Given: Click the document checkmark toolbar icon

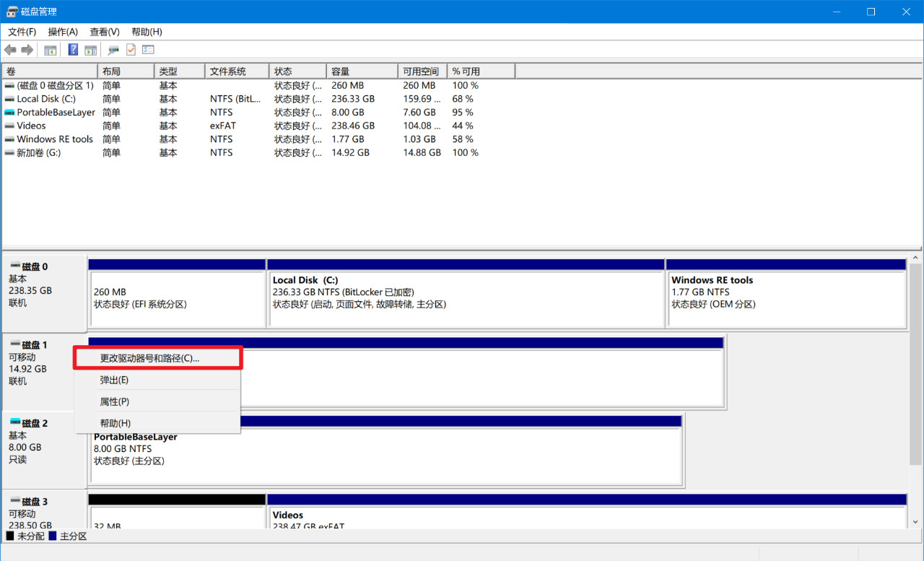Looking at the screenshot, I should 131,50.
